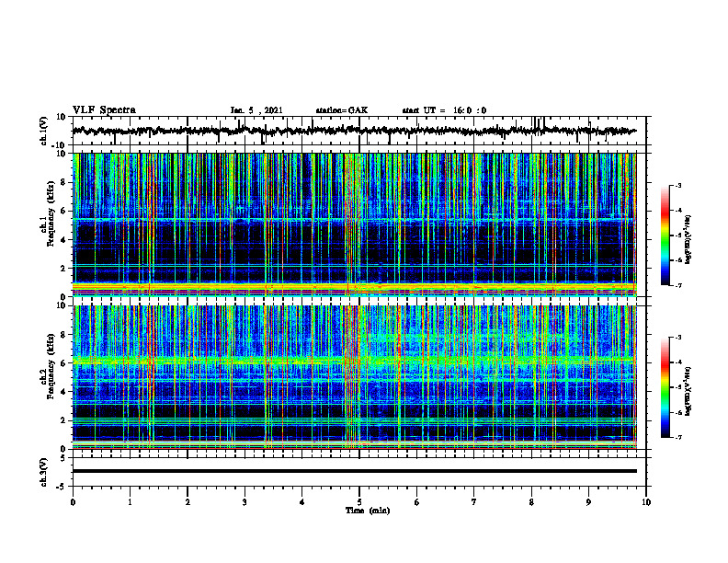Click time axis tick label "5"

pos(359,502)
